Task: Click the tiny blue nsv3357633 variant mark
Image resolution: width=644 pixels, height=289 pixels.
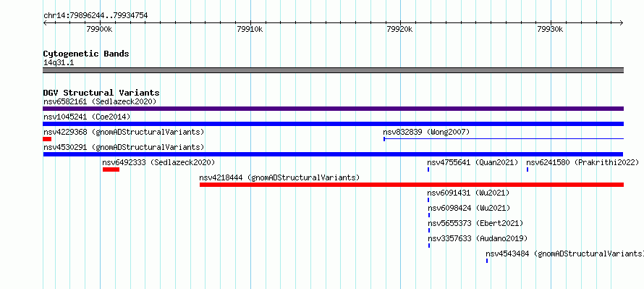Action: click(x=429, y=246)
